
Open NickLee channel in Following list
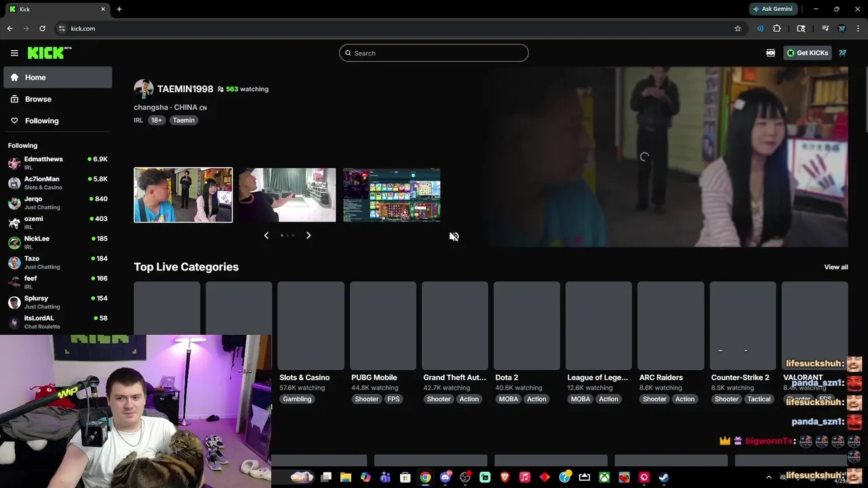(58, 242)
